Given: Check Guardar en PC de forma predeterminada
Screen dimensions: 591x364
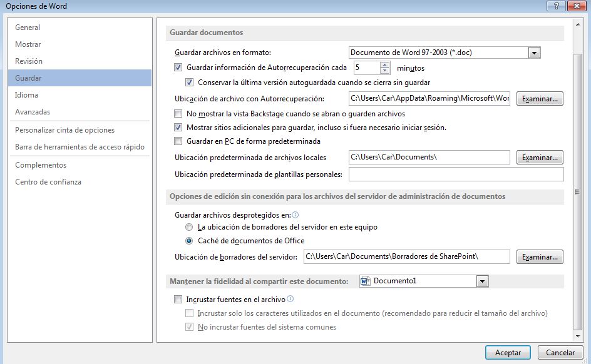Looking at the screenshot, I should pyautogui.click(x=178, y=141).
